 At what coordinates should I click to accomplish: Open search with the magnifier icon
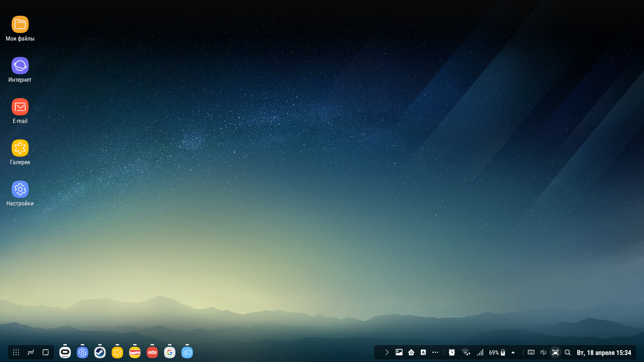[568, 352]
